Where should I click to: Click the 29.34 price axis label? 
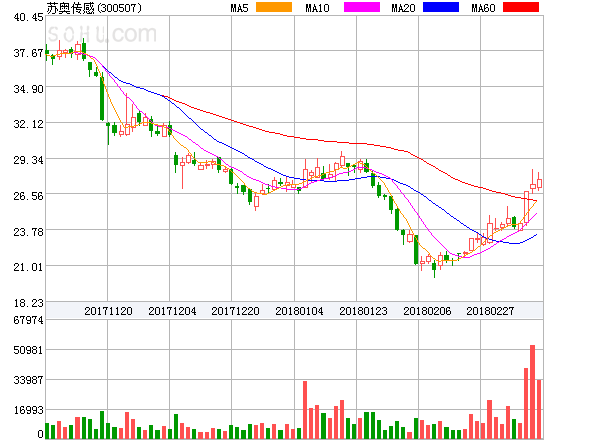[x=28, y=160]
